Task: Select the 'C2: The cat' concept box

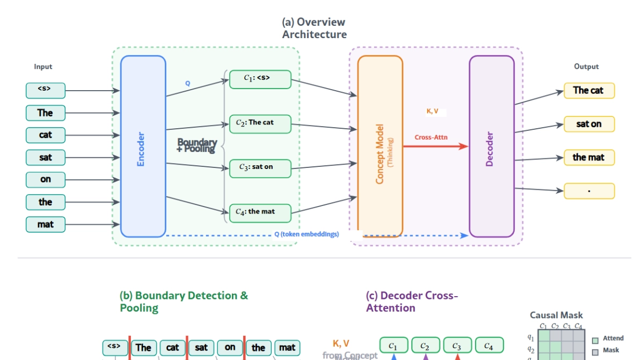Action: point(260,123)
